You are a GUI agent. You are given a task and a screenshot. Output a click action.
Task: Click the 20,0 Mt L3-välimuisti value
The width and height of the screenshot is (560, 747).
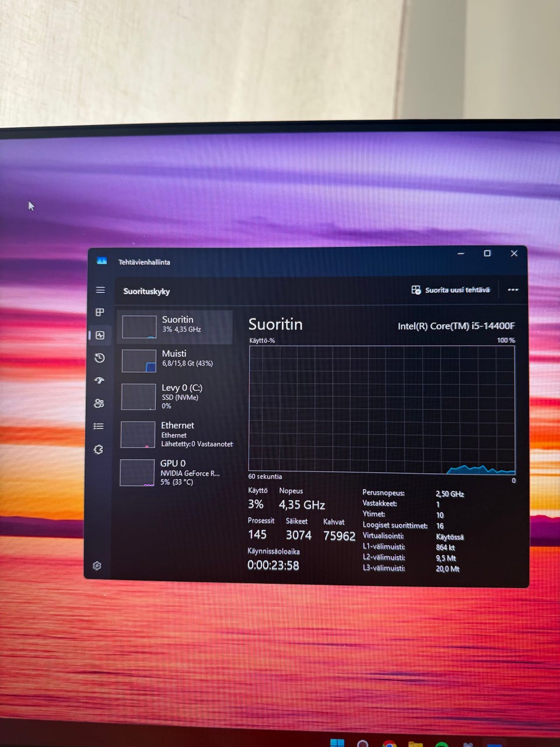pos(447,569)
